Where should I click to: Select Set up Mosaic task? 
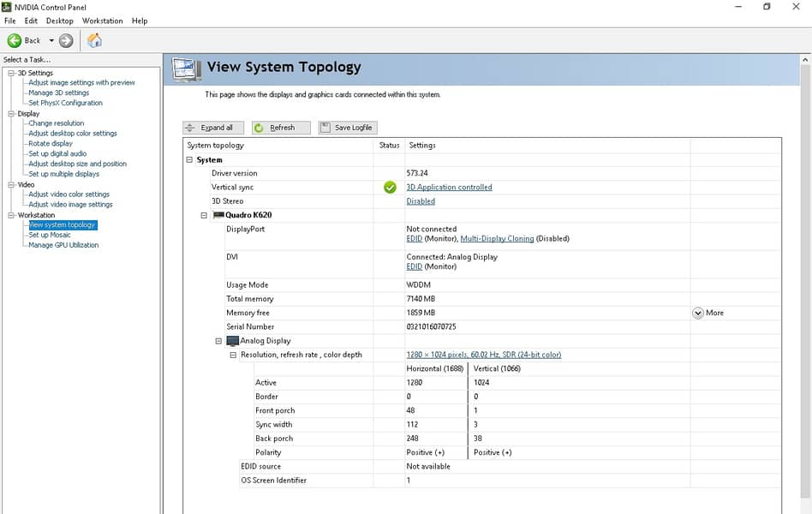pyautogui.click(x=49, y=235)
